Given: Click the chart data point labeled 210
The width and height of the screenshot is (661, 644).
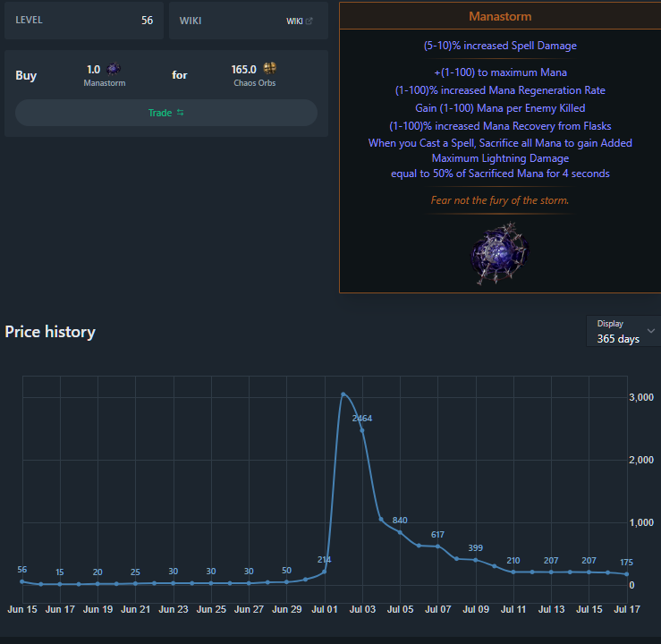Looking at the screenshot, I should point(513,572).
